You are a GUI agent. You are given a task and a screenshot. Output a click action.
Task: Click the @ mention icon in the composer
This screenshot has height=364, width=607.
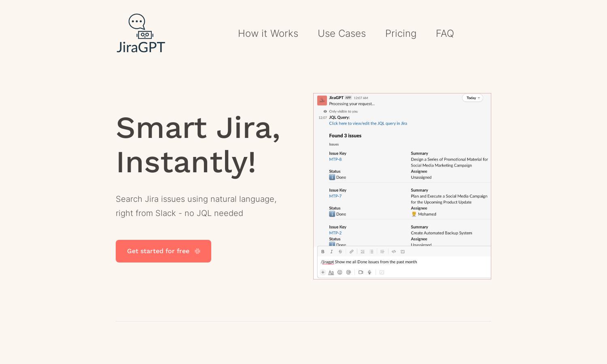point(348,272)
